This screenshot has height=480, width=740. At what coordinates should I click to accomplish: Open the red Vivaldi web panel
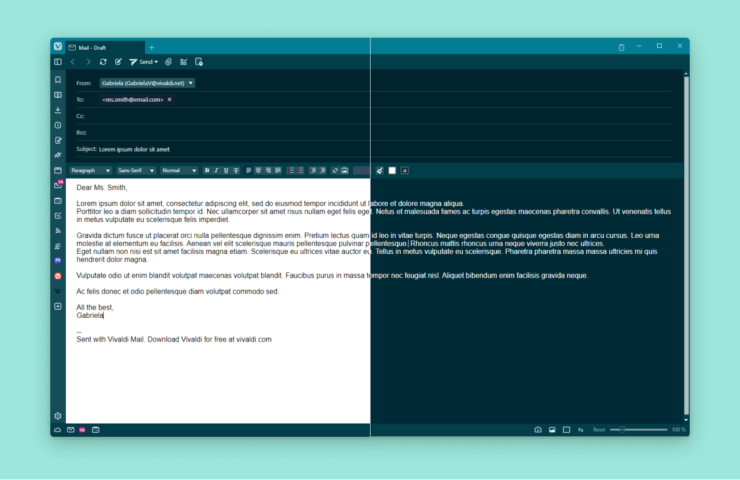click(58, 276)
